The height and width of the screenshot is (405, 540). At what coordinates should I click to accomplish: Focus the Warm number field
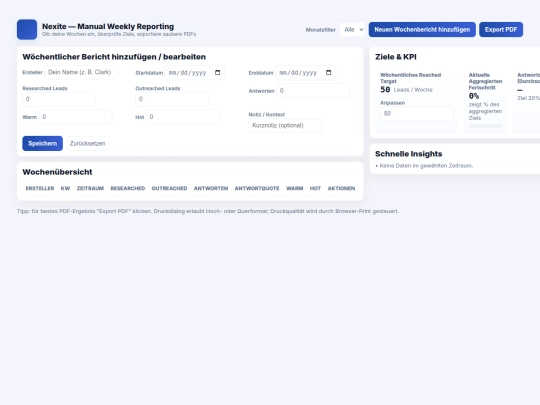tap(75, 117)
